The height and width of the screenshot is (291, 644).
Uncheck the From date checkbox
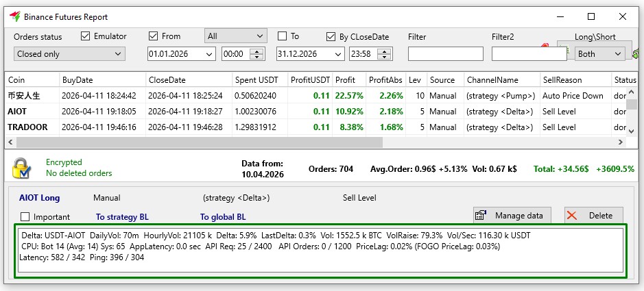(154, 36)
